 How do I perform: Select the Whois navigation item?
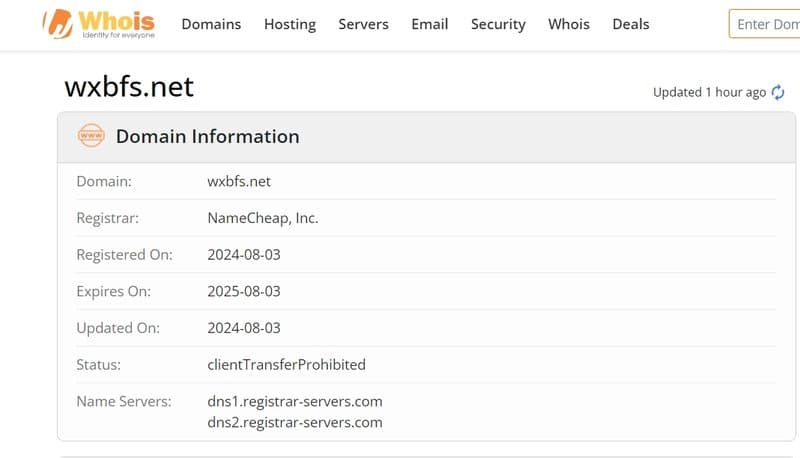pyautogui.click(x=569, y=24)
